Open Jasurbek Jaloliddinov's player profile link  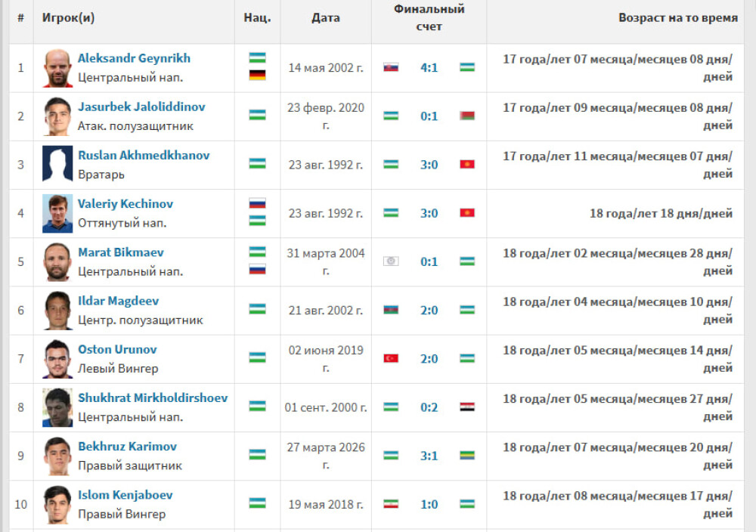tap(142, 107)
